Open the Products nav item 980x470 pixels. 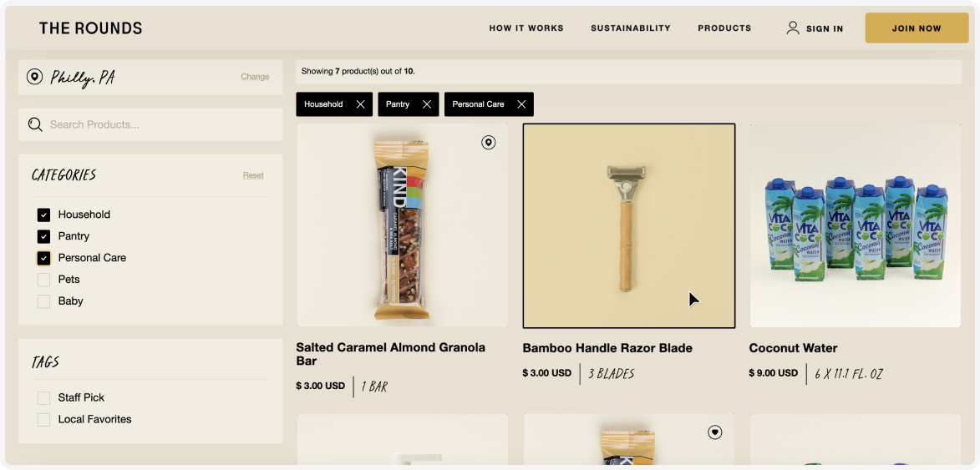tap(724, 28)
